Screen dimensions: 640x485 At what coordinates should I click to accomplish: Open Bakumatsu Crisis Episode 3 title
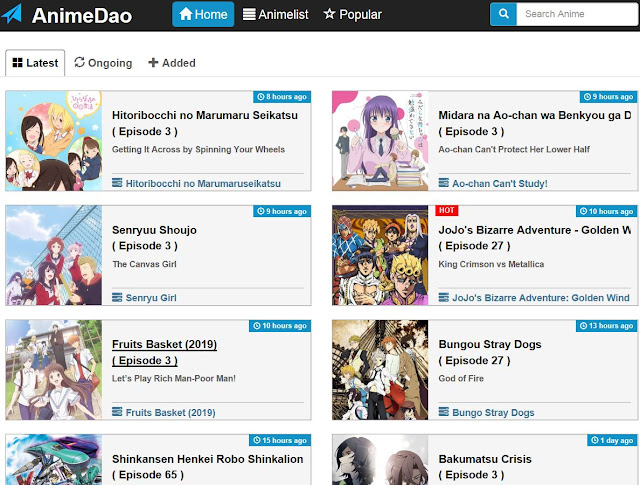485,467
